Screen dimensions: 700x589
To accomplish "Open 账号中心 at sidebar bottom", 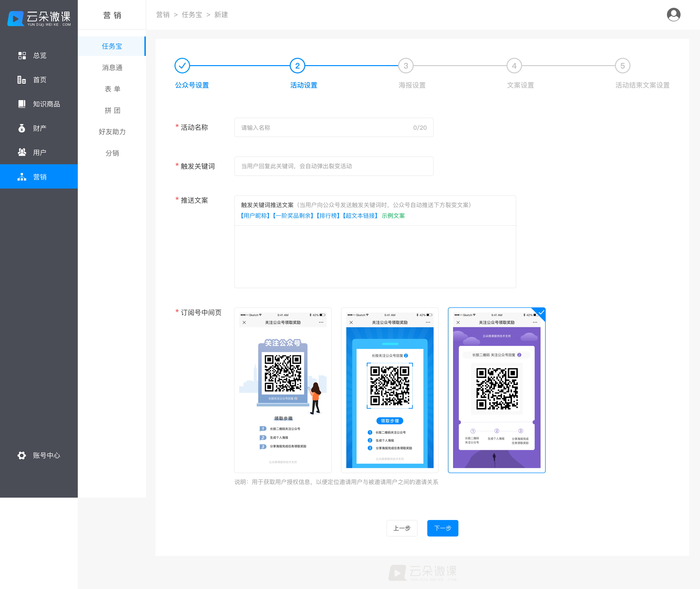I will (39, 455).
